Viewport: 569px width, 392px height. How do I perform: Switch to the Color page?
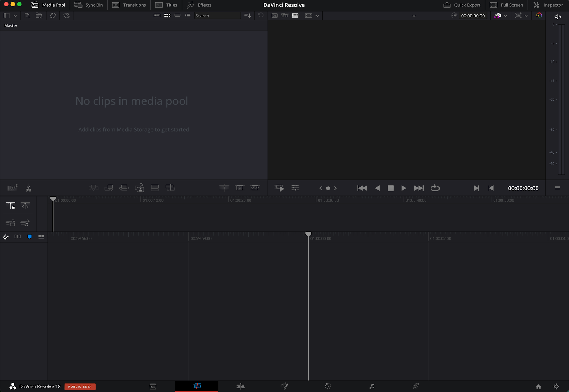pos(328,386)
